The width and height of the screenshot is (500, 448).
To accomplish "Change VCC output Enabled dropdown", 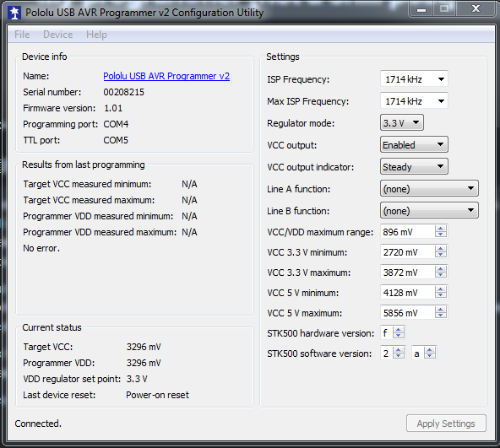I will click(x=414, y=144).
